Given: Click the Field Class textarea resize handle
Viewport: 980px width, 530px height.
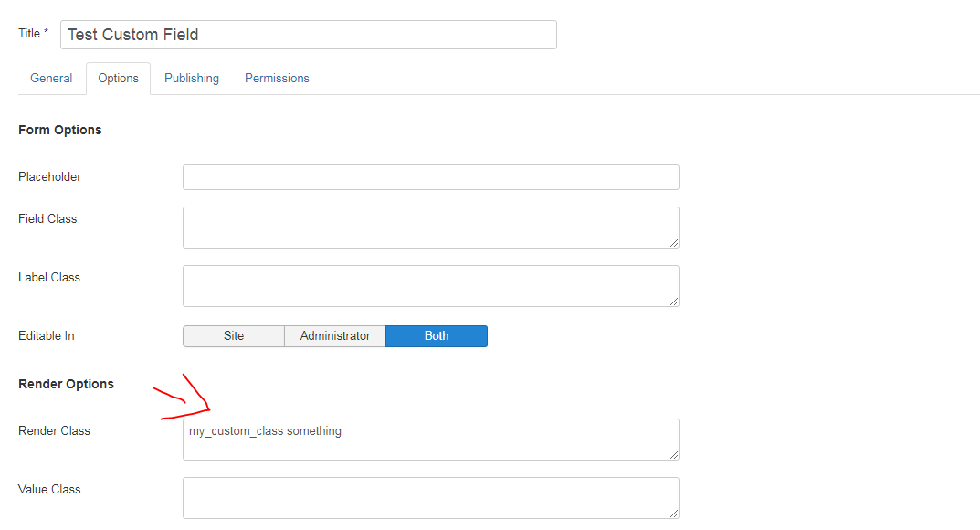Looking at the screenshot, I should point(674,243).
